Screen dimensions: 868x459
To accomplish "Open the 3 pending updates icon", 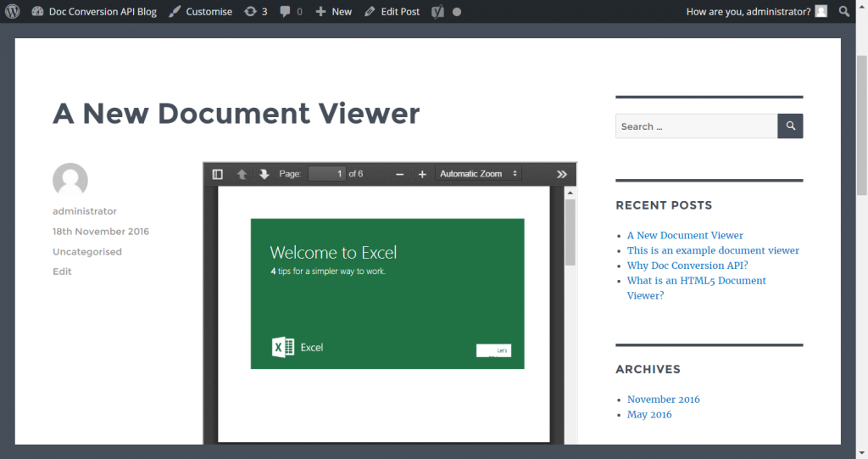I will 256,11.
